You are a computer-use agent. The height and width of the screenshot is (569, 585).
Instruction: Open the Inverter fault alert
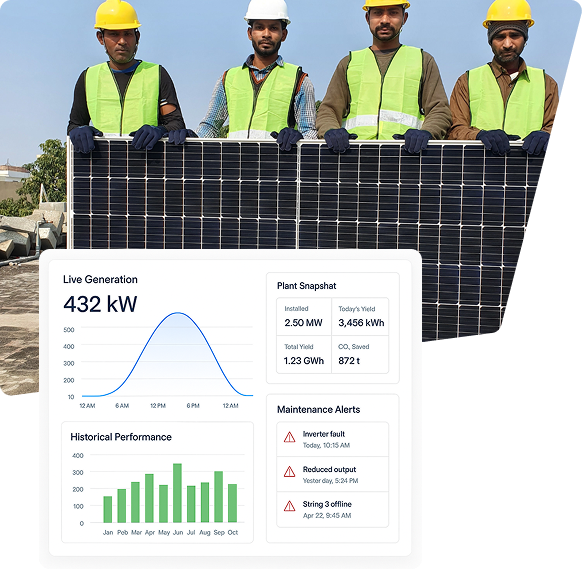tap(332, 439)
